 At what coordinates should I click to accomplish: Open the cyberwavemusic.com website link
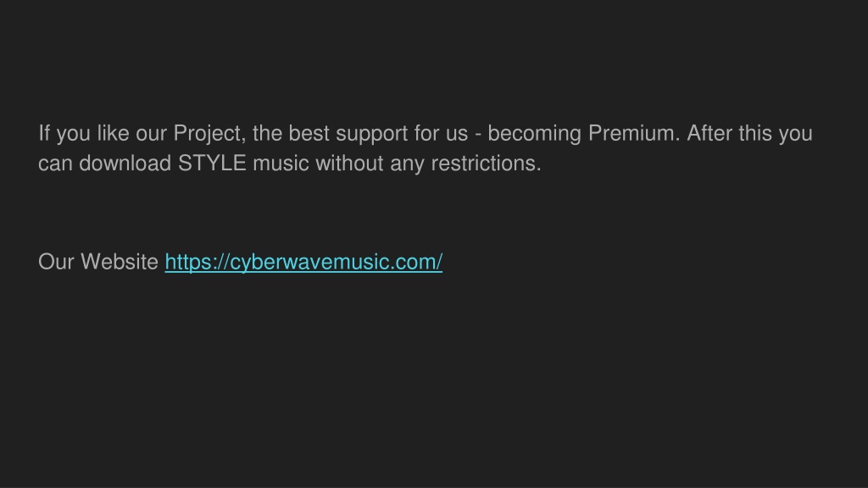tap(303, 263)
